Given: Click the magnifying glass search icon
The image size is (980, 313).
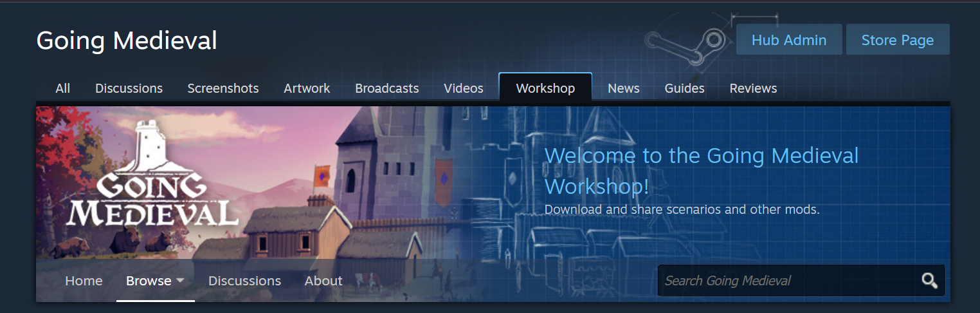Looking at the screenshot, I should point(929,281).
